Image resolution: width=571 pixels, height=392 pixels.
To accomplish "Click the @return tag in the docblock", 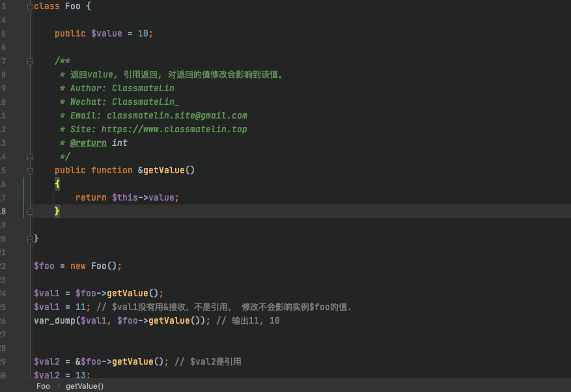I will (88, 143).
